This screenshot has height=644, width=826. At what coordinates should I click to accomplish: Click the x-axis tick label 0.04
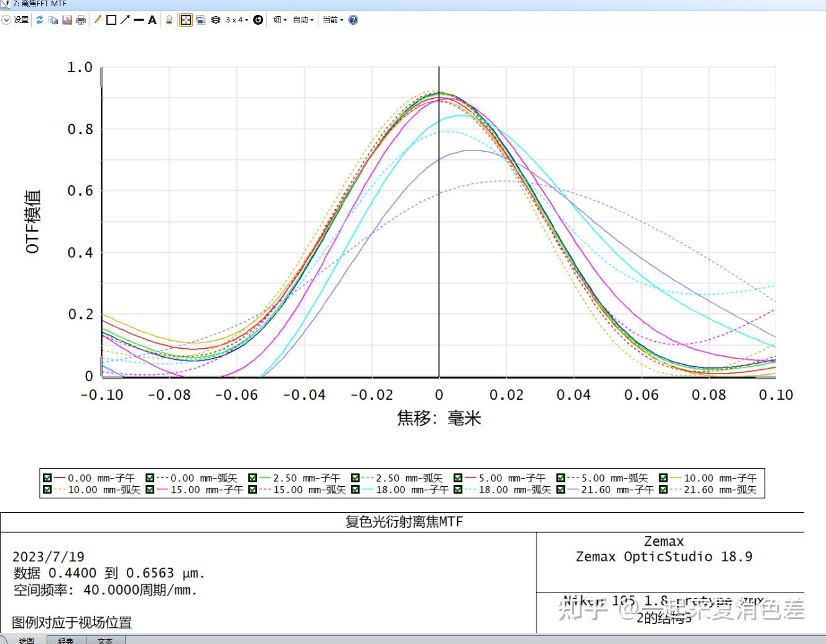tap(573, 395)
